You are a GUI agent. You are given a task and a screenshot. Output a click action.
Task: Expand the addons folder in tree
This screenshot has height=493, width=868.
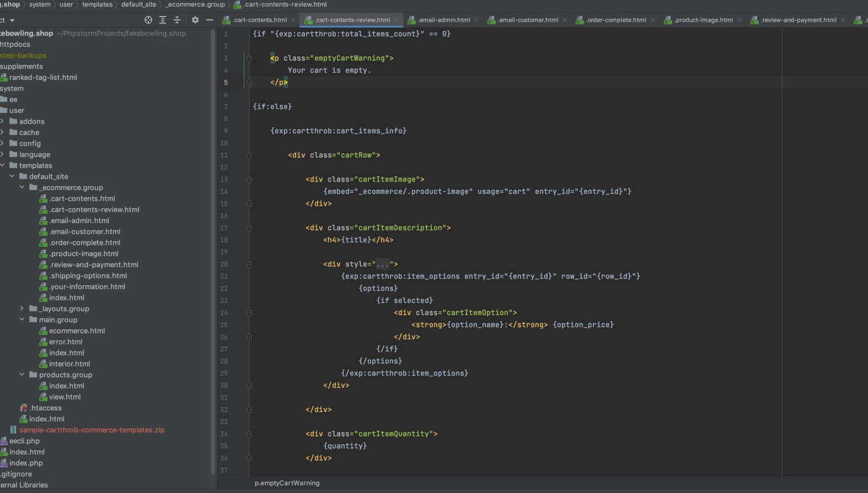coord(3,122)
